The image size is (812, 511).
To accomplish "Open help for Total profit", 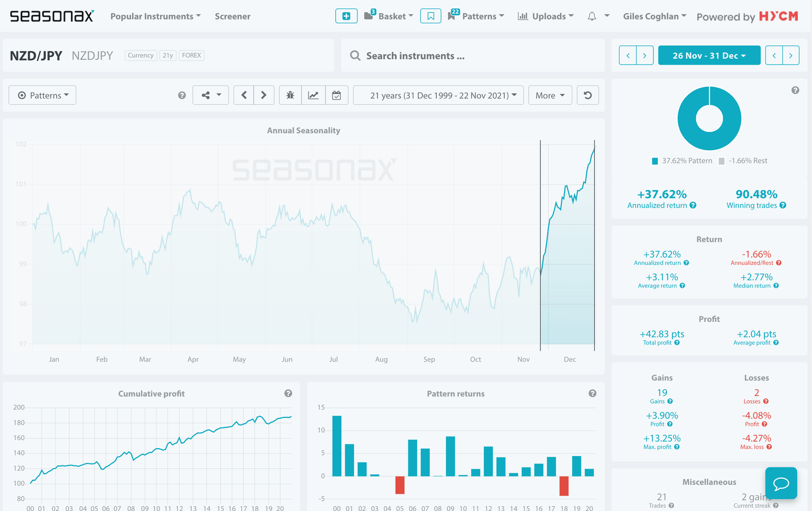I will tap(677, 343).
